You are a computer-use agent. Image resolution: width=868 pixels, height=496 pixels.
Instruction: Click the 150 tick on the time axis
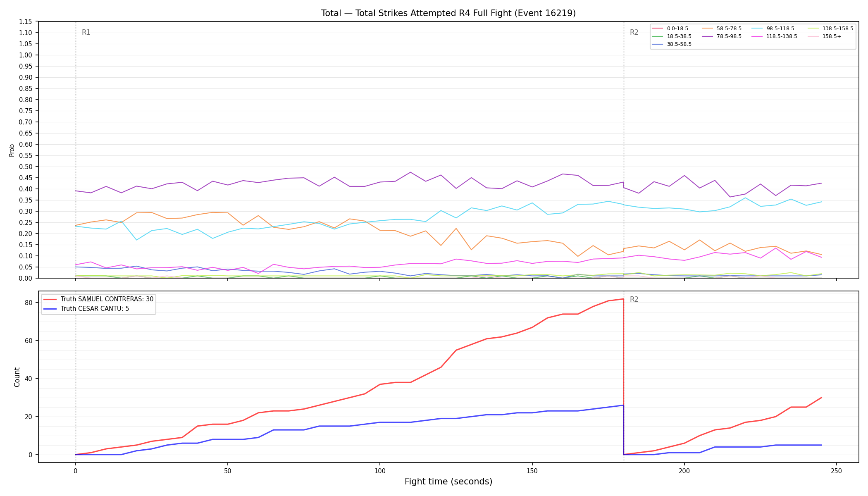[532, 471]
